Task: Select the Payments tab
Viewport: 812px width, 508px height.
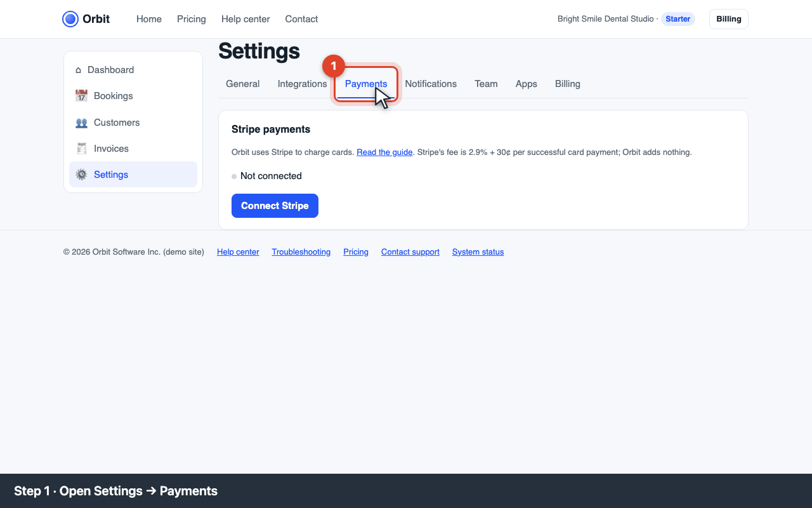Action: (366, 84)
